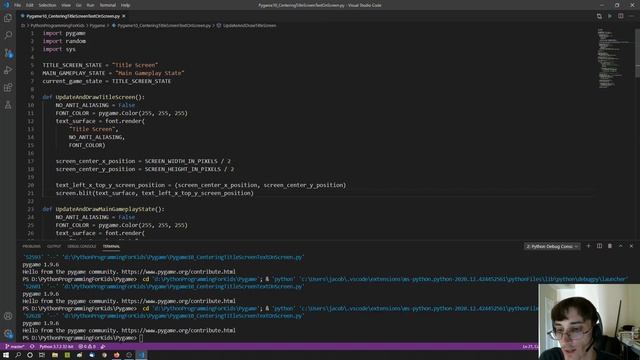The height and width of the screenshot is (360, 640).
Task: Maximize the panel with the up chevron
Action: [x=620, y=246]
